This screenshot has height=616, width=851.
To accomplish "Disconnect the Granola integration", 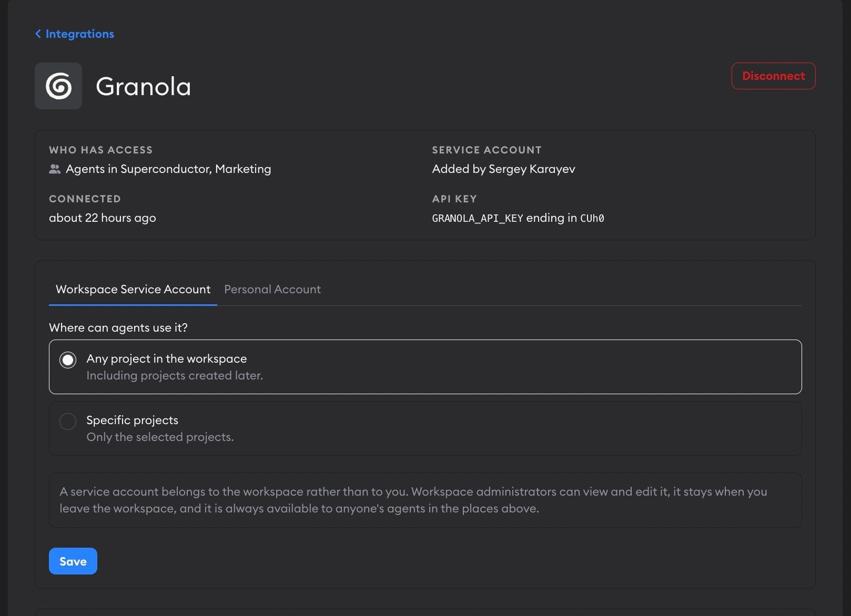I will point(773,76).
